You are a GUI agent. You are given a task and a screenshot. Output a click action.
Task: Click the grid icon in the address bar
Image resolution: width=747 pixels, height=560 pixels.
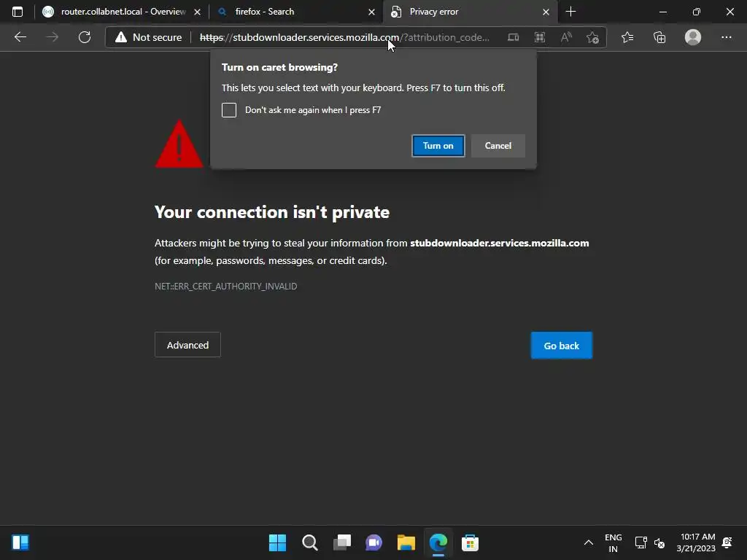[540, 37]
